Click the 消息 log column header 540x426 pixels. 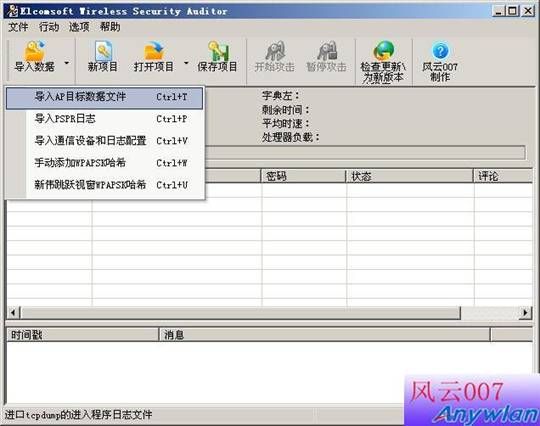tap(324, 334)
